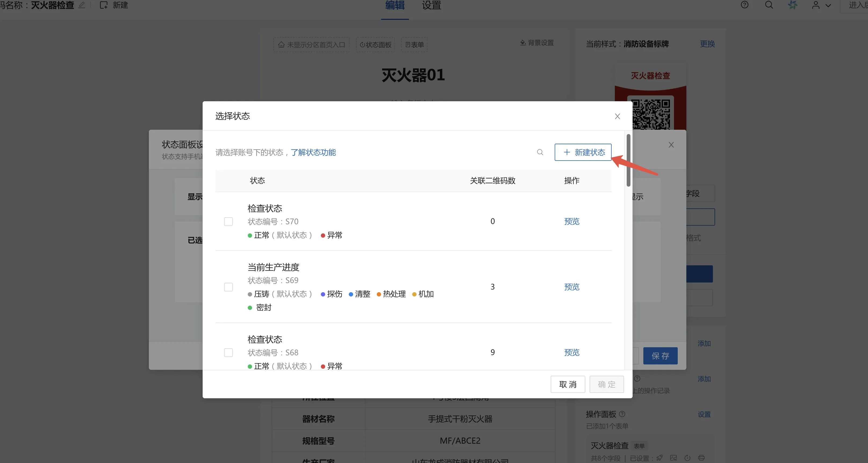Click the 确定 button
Image resolution: width=868 pixels, height=463 pixels.
click(x=607, y=384)
